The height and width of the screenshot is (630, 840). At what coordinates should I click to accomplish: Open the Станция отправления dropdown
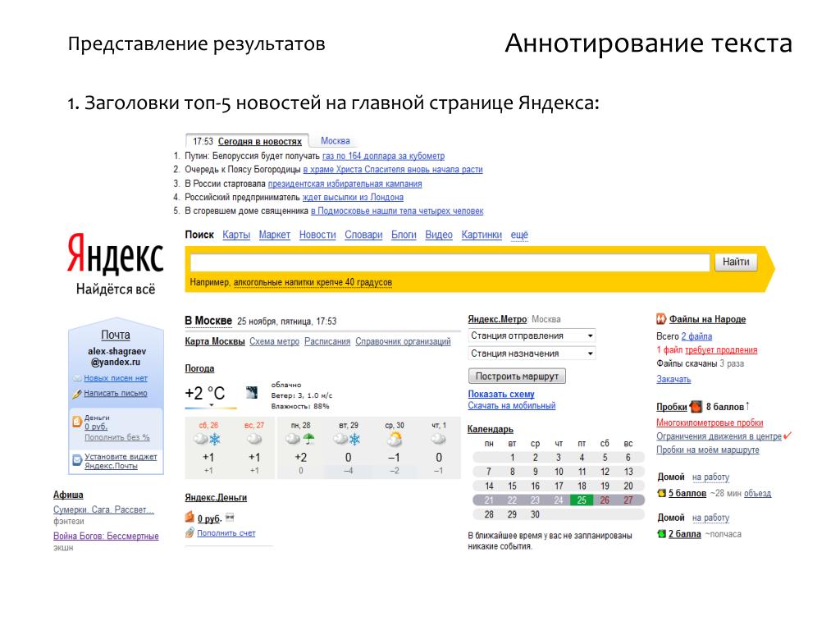(x=532, y=336)
